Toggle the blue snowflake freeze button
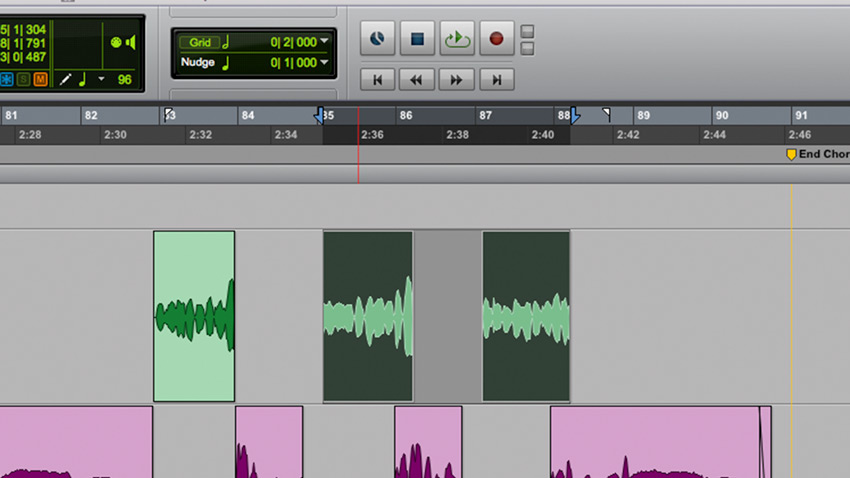This screenshot has height=478, width=850. tap(7, 80)
